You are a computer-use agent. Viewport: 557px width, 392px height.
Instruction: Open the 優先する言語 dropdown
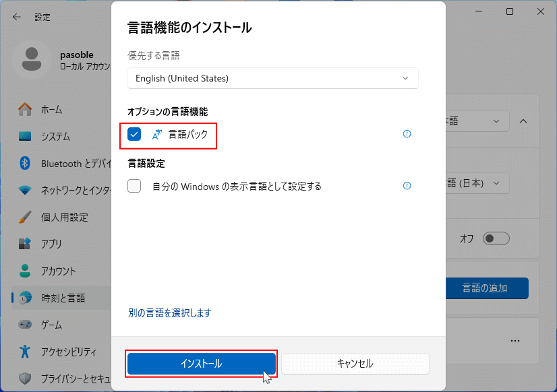(x=272, y=78)
